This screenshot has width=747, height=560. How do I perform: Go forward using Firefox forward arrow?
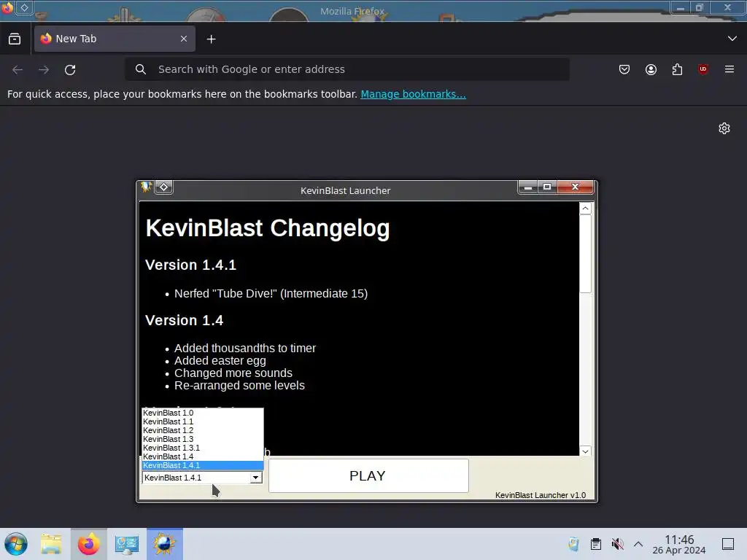(x=44, y=69)
